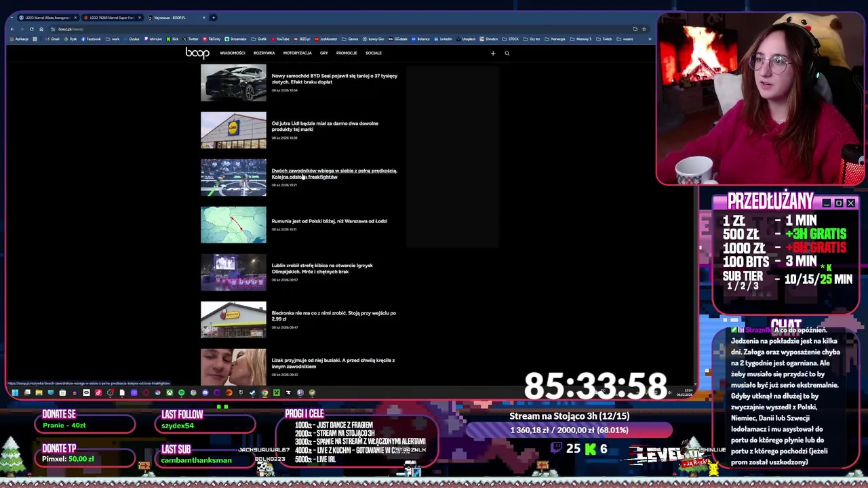Open the Unsplash bookmark
This screenshot has height=488, width=868.
click(x=466, y=39)
